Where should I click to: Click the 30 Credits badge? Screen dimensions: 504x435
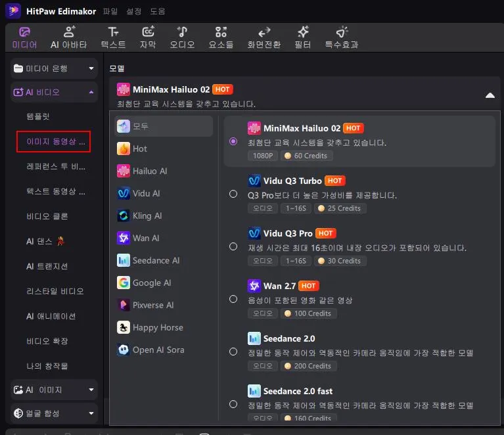[340, 261]
